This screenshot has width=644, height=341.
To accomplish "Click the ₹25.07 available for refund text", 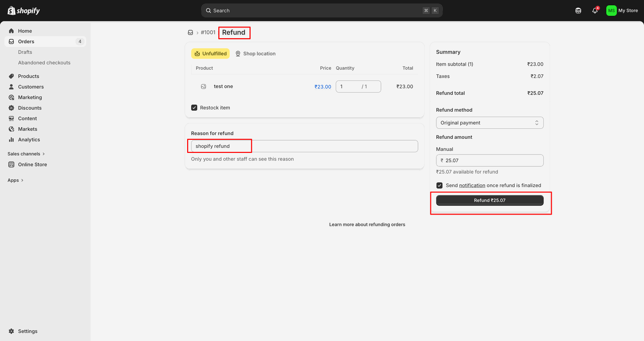I will 467,172.
